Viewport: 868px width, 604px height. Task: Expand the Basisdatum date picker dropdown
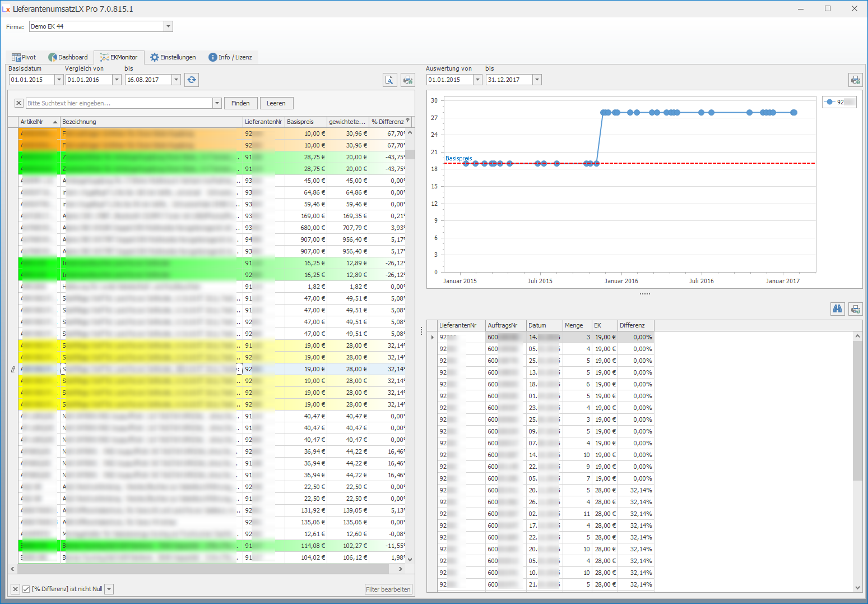[x=59, y=80]
